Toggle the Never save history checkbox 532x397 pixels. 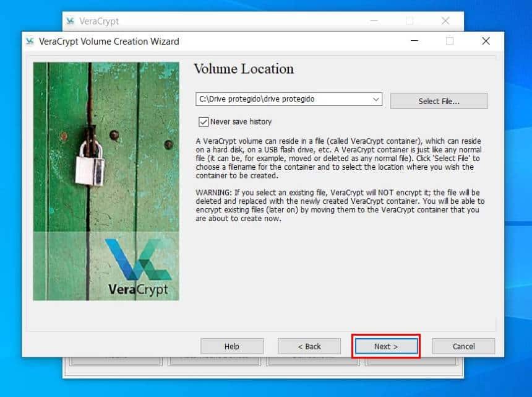coord(204,121)
